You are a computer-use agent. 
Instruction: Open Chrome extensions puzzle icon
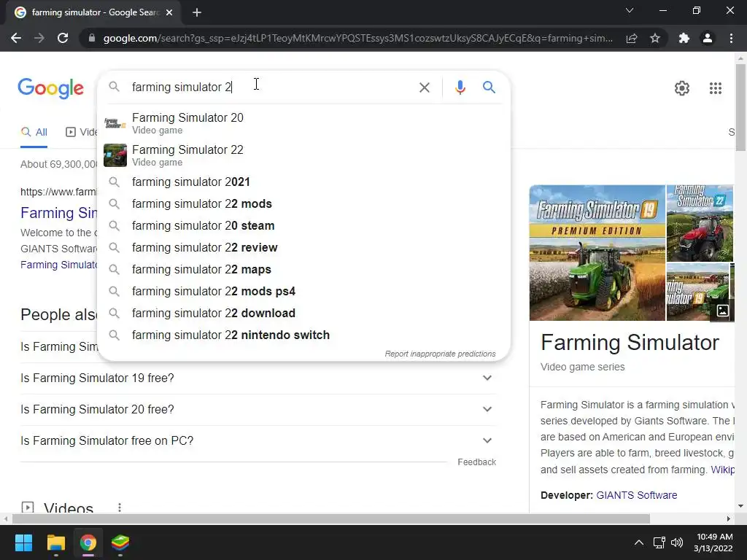[684, 38]
